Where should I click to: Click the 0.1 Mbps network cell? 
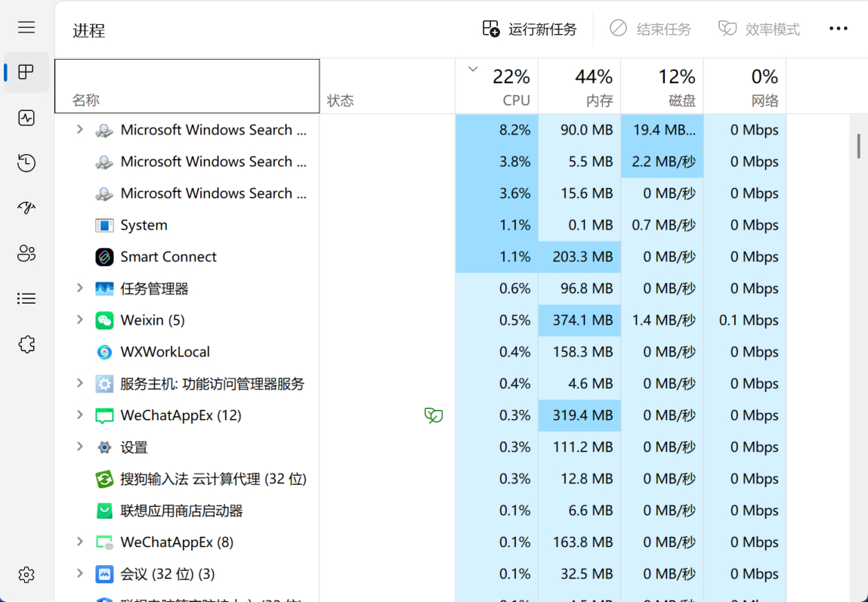pyautogui.click(x=745, y=320)
